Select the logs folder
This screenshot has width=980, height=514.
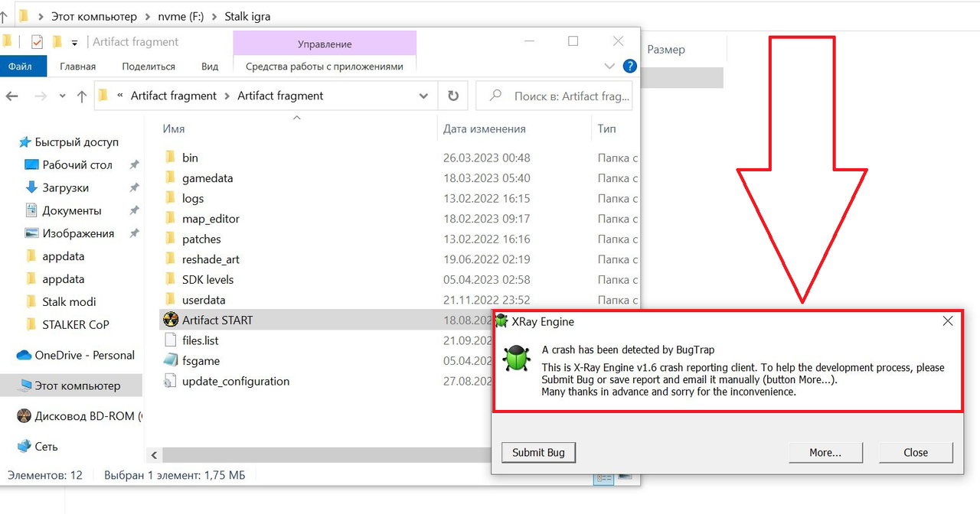[193, 198]
